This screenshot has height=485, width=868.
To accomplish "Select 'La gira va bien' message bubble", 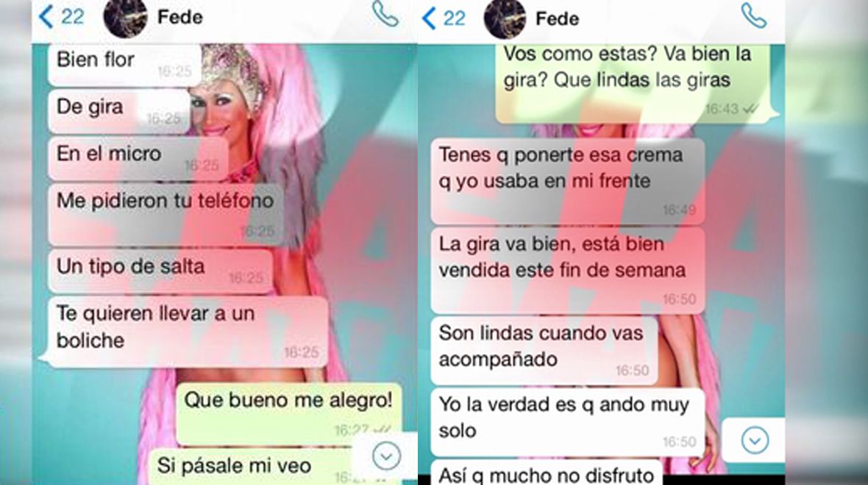I will pyautogui.click(x=567, y=271).
